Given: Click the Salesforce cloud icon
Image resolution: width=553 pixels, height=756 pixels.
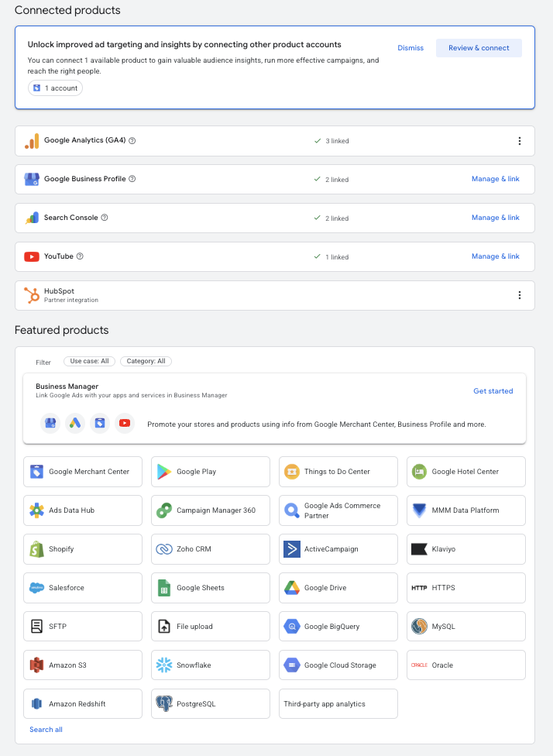Looking at the screenshot, I should (36, 588).
